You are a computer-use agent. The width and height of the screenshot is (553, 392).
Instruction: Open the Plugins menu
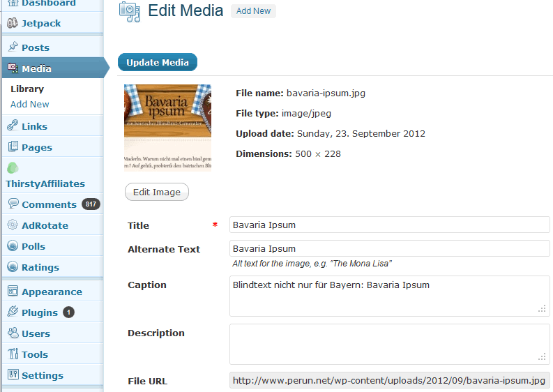coord(40,313)
